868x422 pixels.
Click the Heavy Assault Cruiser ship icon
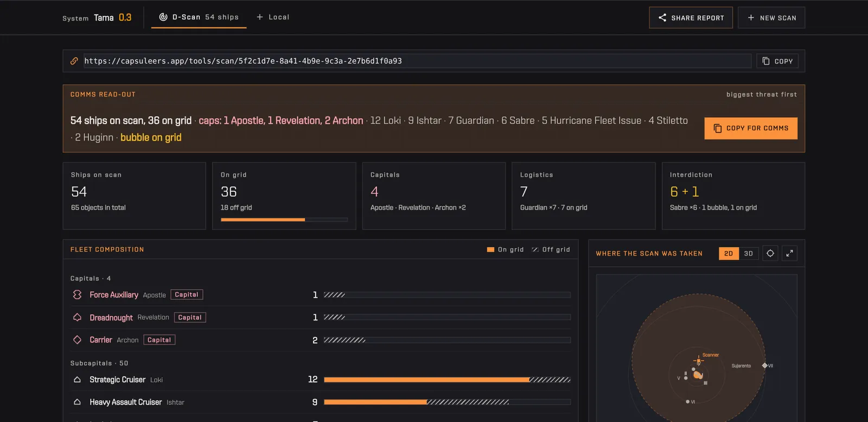[77, 402]
